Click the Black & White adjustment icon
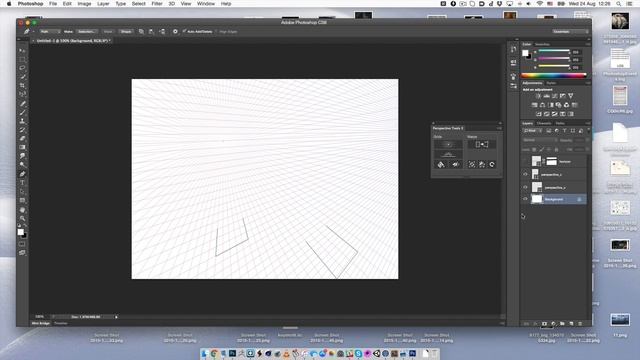This screenshot has height=360, width=640. pos(550,105)
